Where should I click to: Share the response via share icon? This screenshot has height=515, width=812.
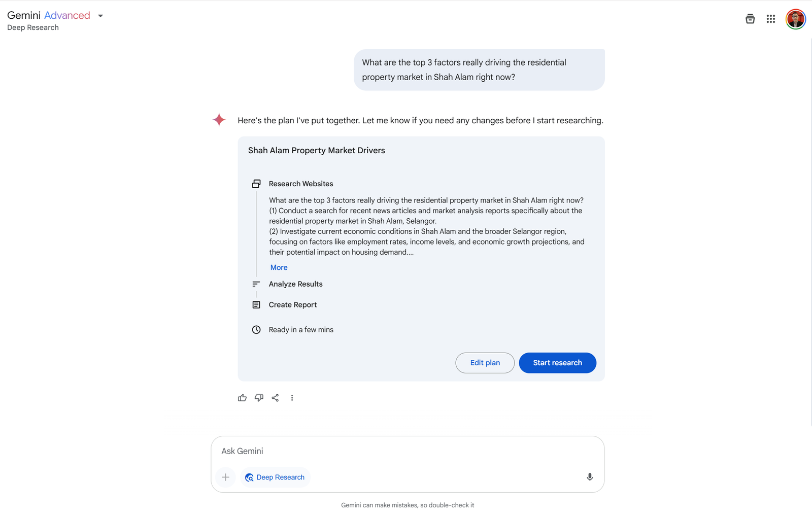(275, 398)
